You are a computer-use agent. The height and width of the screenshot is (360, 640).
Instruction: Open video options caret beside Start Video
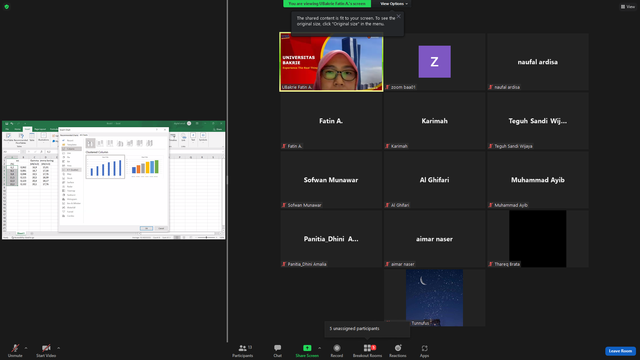pos(58,348)
